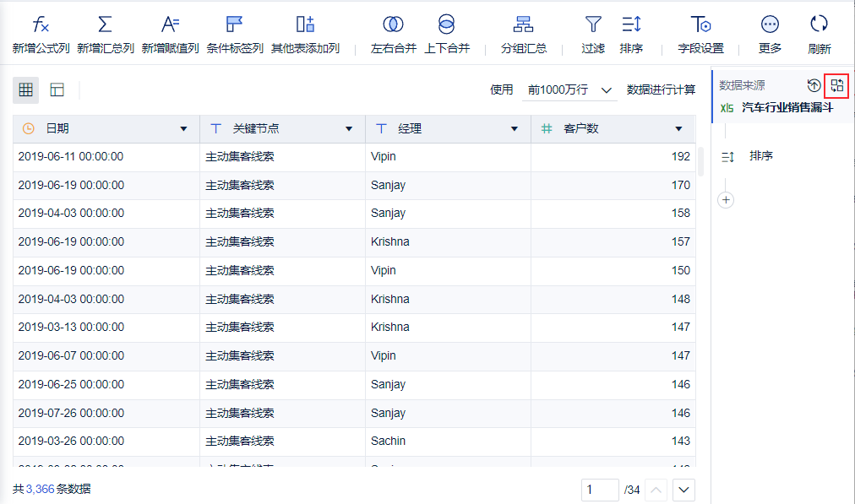This screenshot has width=855, height=504.
Task: Select the cell with value 158
Action: (x=613, y=214)
